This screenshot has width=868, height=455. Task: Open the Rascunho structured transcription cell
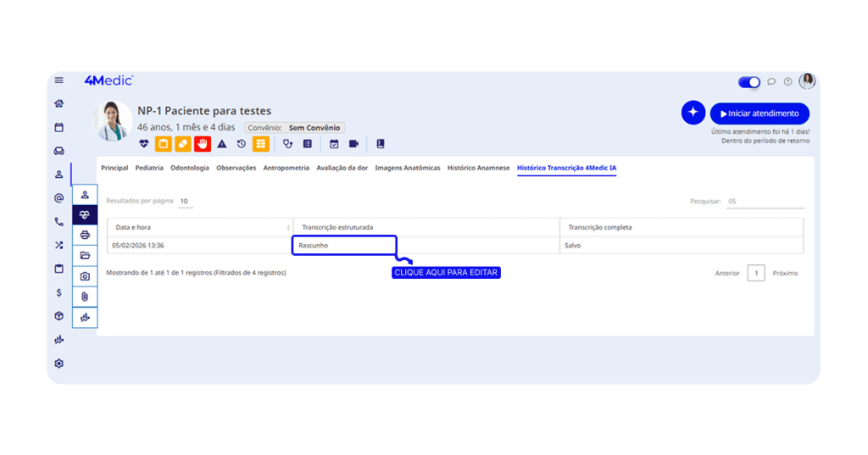[x=343, y=246]
